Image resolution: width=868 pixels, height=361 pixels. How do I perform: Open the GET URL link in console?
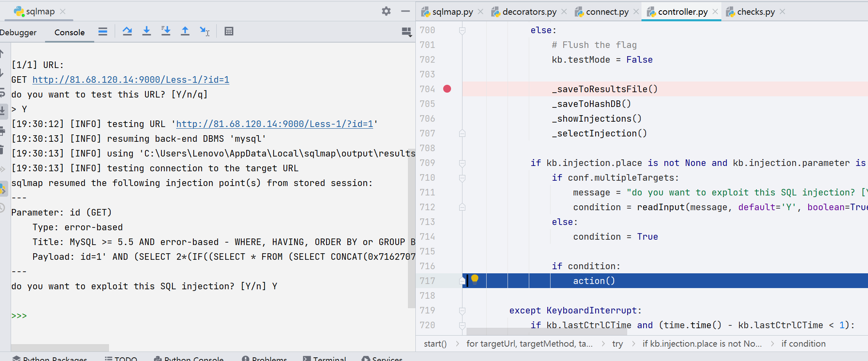(x=131, y=79)
